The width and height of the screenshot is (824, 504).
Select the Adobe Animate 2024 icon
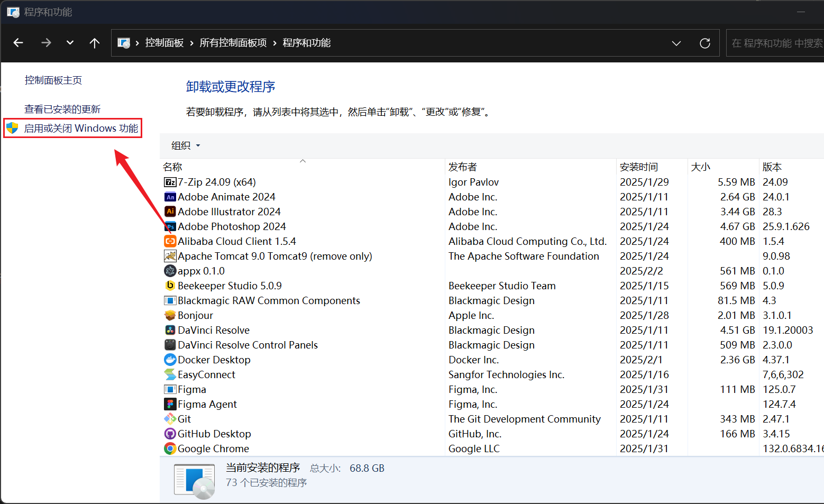pyautogui.click(x=170, y=197)
